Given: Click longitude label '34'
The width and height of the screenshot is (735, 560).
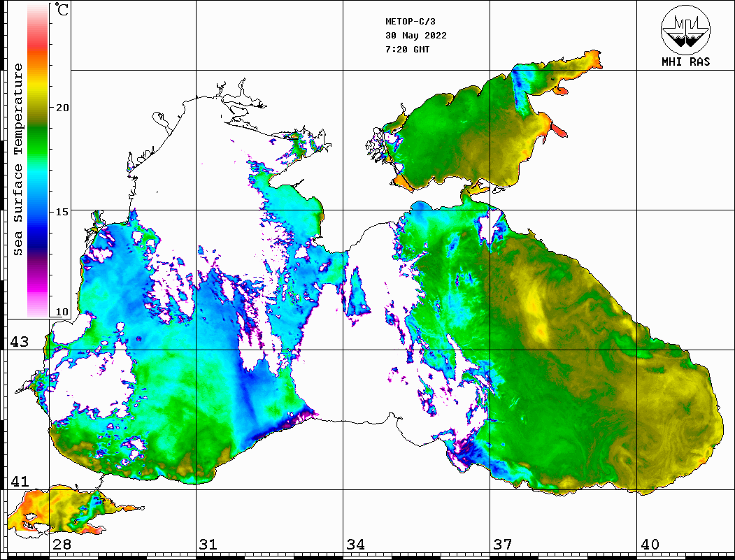Looking at the screenshot, I should point(356,544).
